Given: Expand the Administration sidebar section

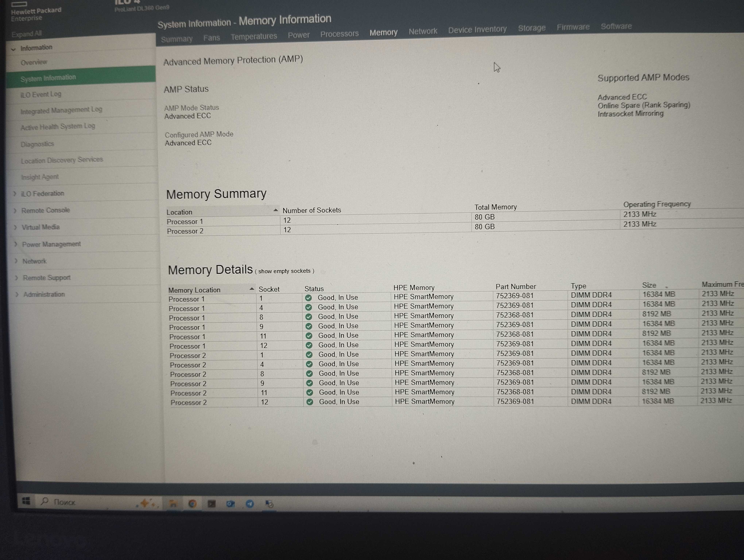Looking at the screenshot, I should (16, 294).
